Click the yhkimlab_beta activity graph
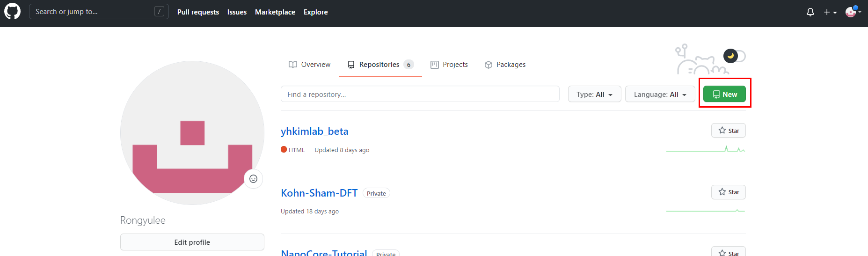 [x=705, y=150]
